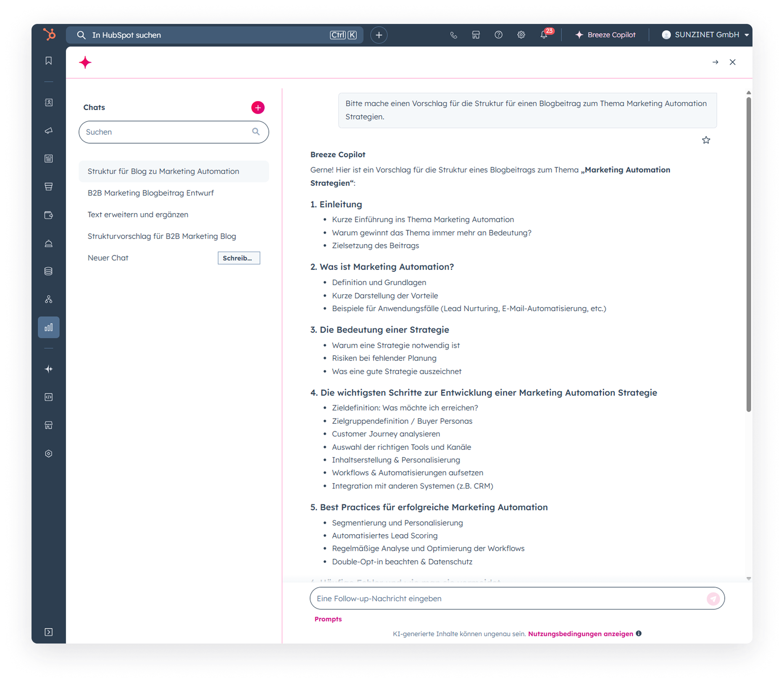This screenshot has height=683, width=784.
Task: Star the Copilot response as favorite
Action: coord(706,140)
